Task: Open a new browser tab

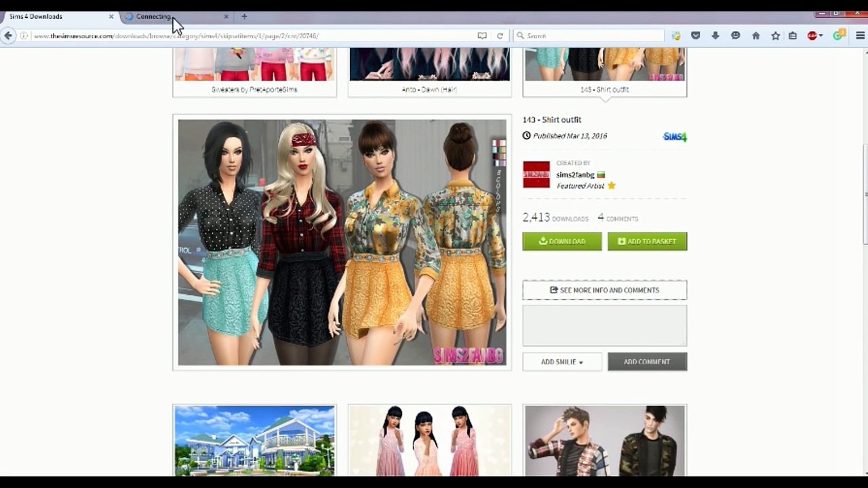Action: [244, 16]
